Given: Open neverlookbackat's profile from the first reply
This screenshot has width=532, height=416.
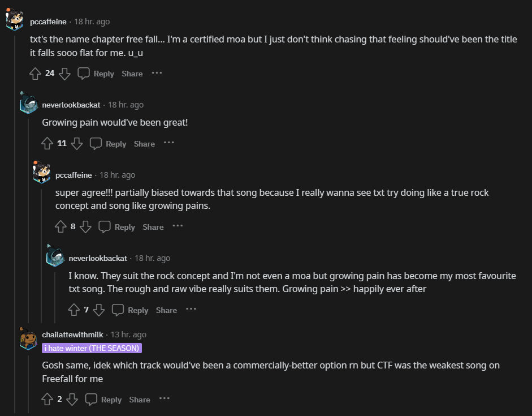Looking at the screenshot, I should coord(71,105).
